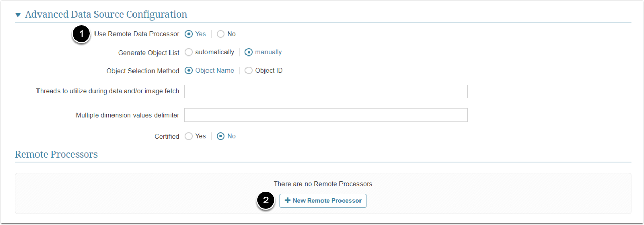The width and height of the screenshot is (644, 225).
Task: Collapse the Advanced Data Source Configuration triangle
Action: click(x=18, y=15)
